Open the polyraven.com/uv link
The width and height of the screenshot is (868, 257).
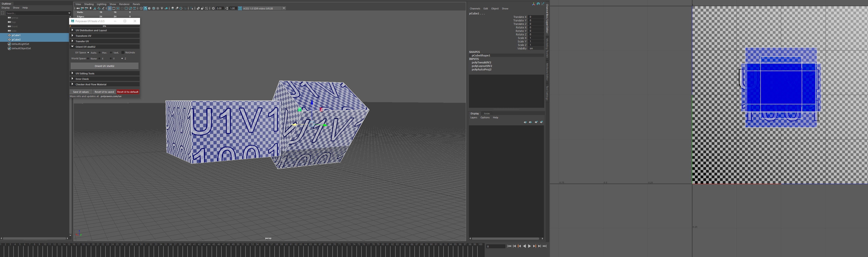111,96
